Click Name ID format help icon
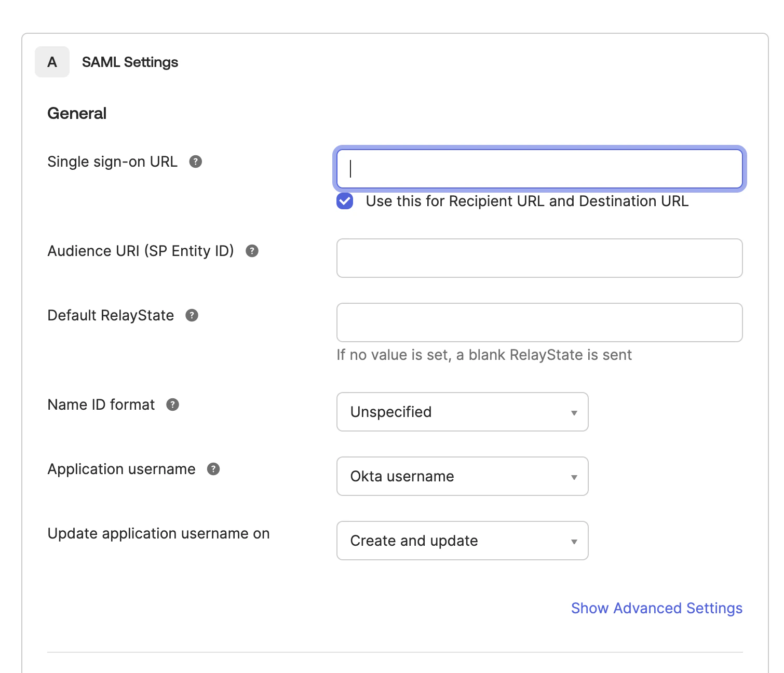Viewport: 784px width, 673px height. point(172,405)
